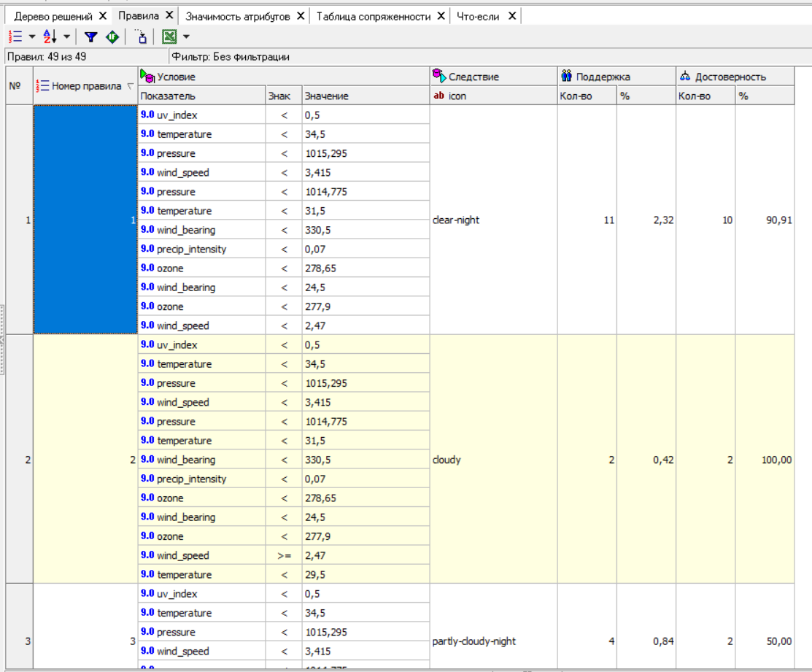The image size is (812, 672).
Task: Click the Достоверность scales icon
Action: [x=685, y=76]
